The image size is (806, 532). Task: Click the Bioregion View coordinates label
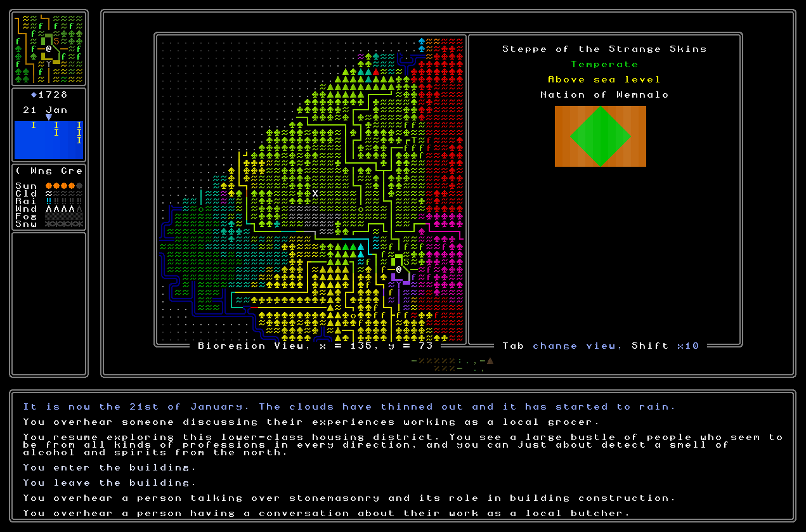pos(315,346)
